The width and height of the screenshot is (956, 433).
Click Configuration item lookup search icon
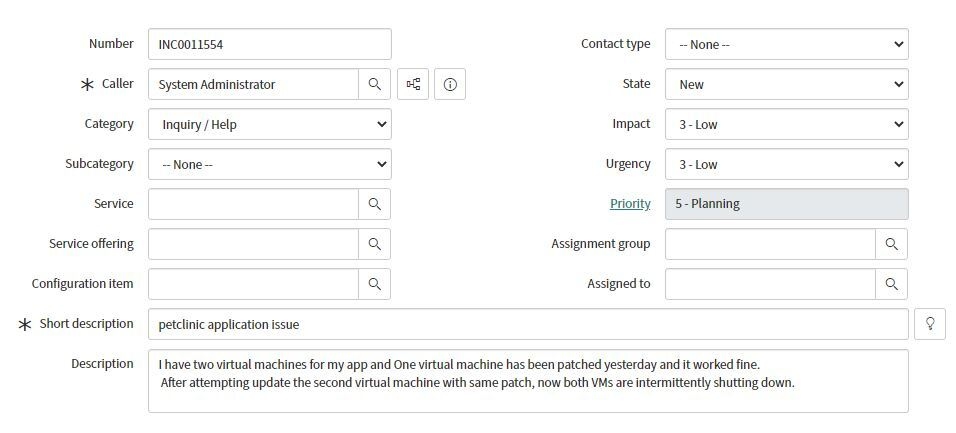coord(374,284)
